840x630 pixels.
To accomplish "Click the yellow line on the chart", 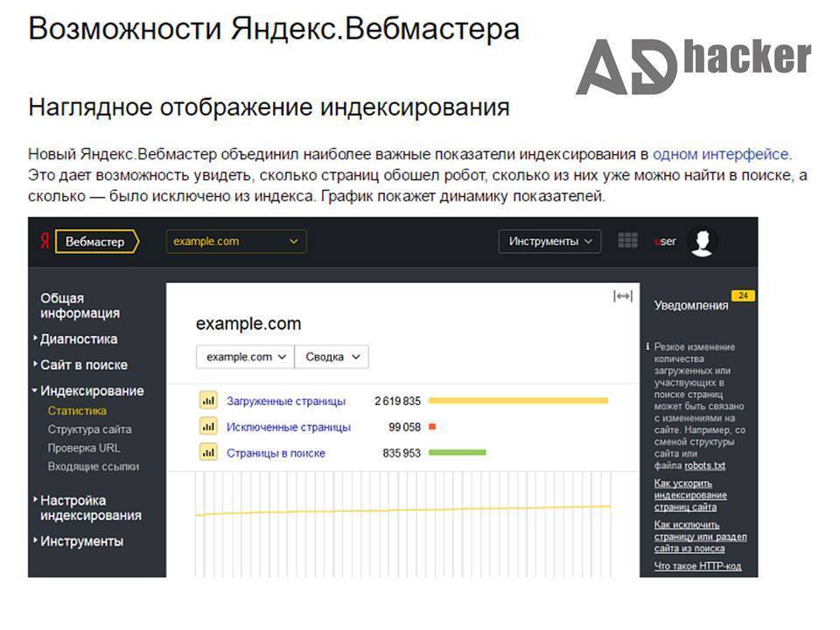I will point(402,509).
